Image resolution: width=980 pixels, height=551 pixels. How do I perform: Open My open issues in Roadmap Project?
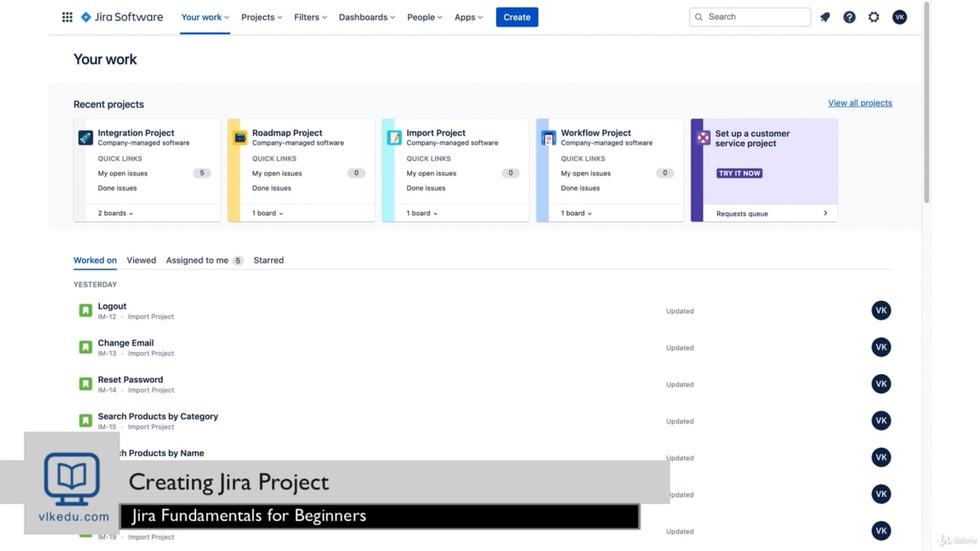click(277, 174)
